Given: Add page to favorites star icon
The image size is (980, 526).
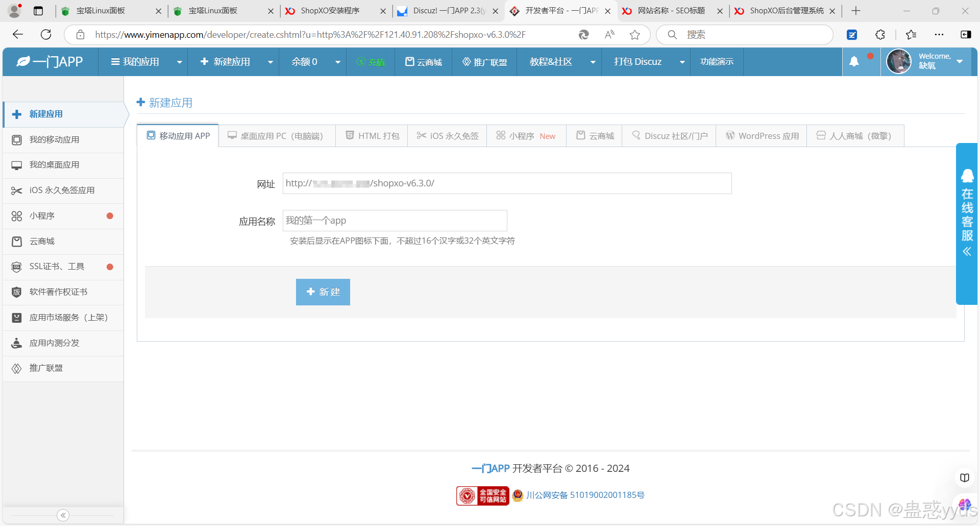Looking at the screenshot, I should click(634, 34).
